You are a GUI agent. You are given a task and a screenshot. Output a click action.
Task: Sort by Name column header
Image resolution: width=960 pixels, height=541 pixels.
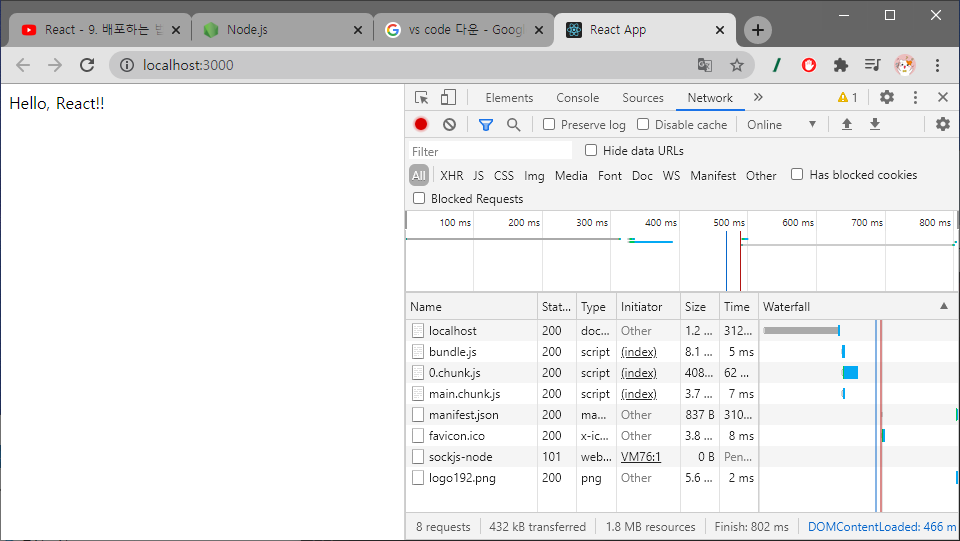(471, 307)
